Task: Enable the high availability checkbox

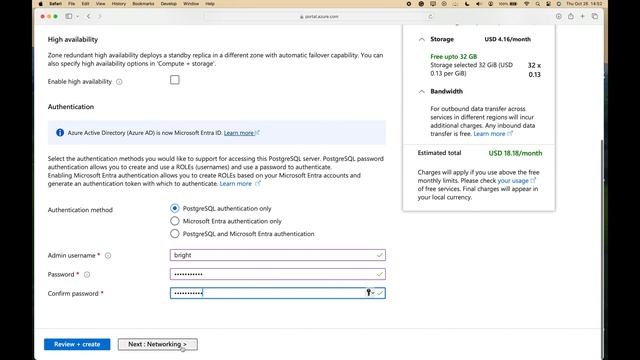Action: (x=175, y=80)
